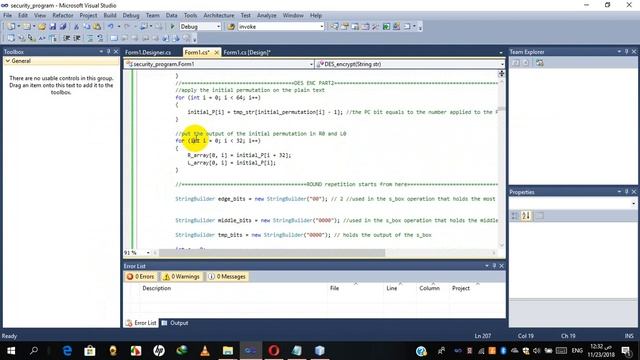
Task: Close the Form1.cs editor tab
Action: click(x=216, y=52)
